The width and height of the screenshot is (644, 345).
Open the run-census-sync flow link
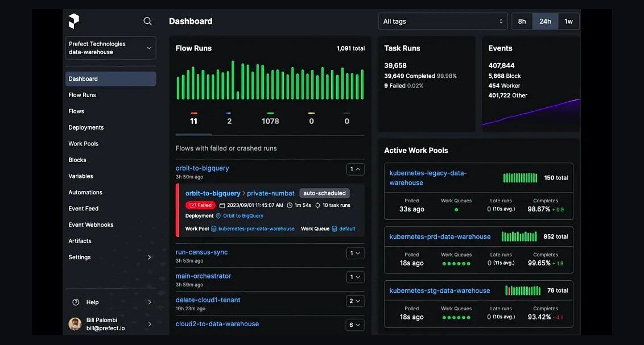(x=201, y=252)
